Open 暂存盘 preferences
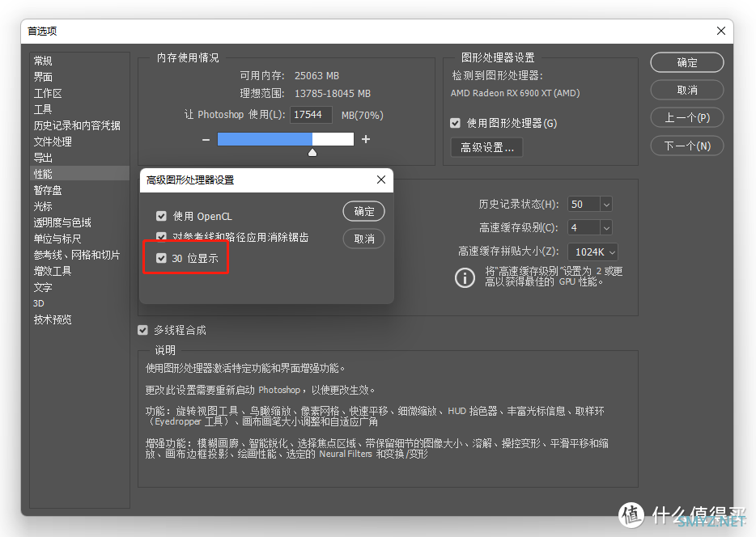The width and height of the screenshot is (756, 537). (x=48, y=190)
